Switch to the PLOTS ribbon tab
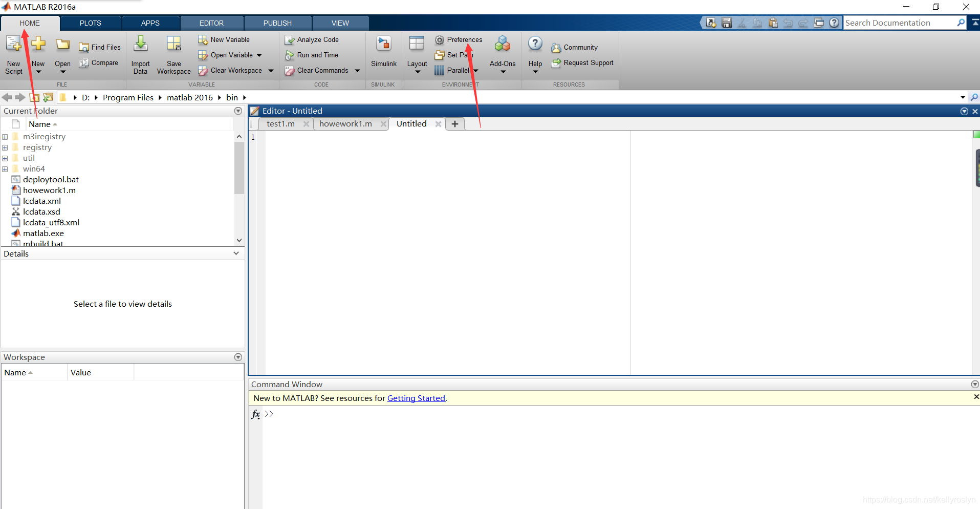The height and width of the screenshot is (509, 980). pos(91,23)
